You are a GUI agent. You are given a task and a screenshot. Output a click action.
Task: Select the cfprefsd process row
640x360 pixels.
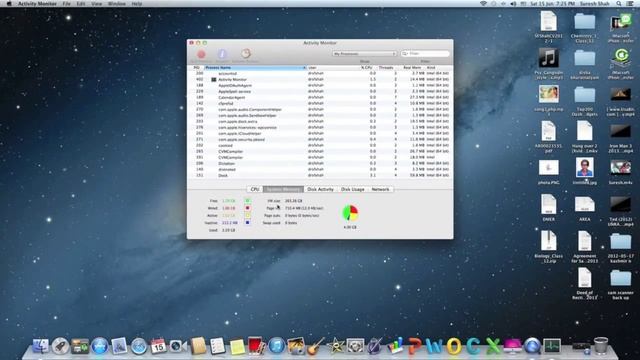pyautogui.click(x=320, y=103)
